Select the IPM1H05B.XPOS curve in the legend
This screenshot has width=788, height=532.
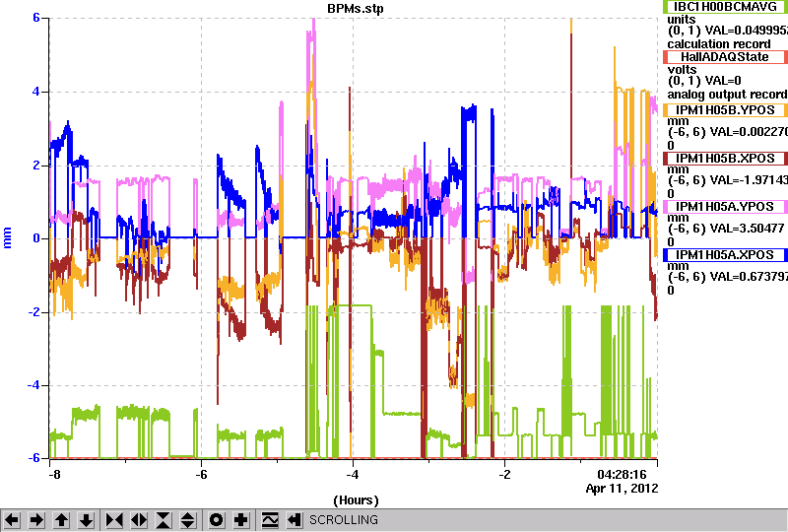pos(725,159)
